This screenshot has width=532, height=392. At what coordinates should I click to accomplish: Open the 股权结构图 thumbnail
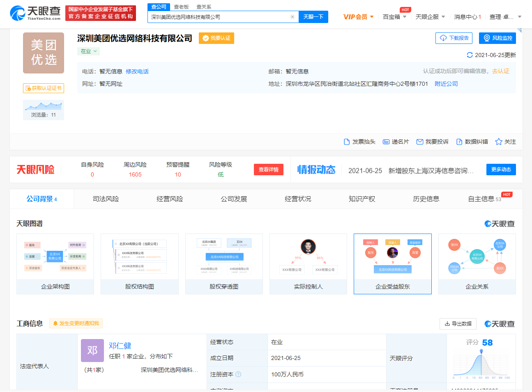pos(140,264)
